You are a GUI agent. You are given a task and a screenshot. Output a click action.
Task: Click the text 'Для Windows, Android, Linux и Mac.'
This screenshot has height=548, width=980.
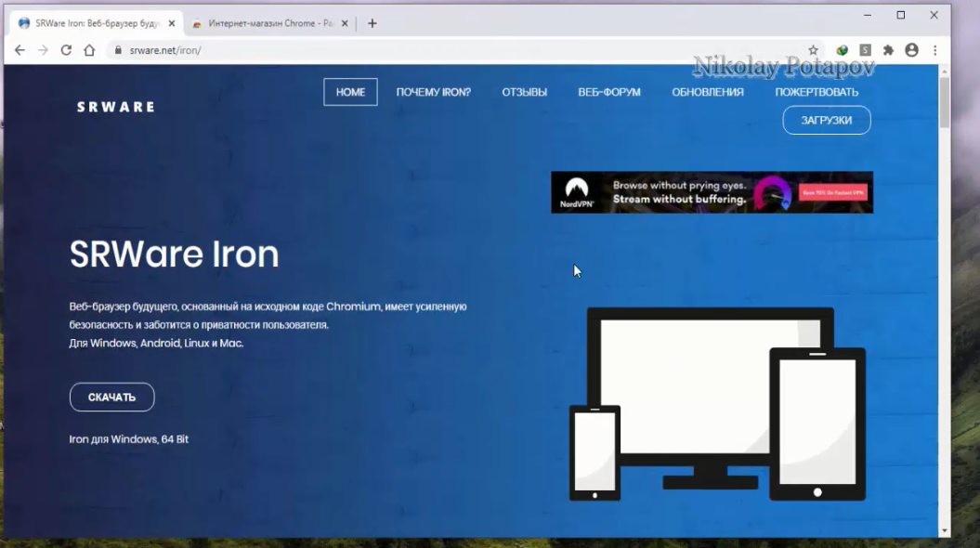[156, 343]
